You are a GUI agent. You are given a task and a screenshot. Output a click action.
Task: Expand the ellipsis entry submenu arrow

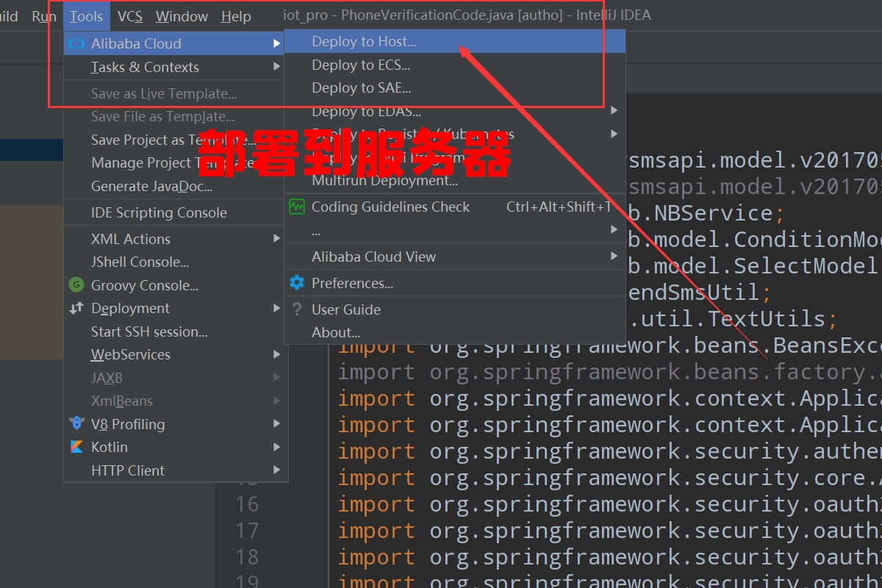614,230
